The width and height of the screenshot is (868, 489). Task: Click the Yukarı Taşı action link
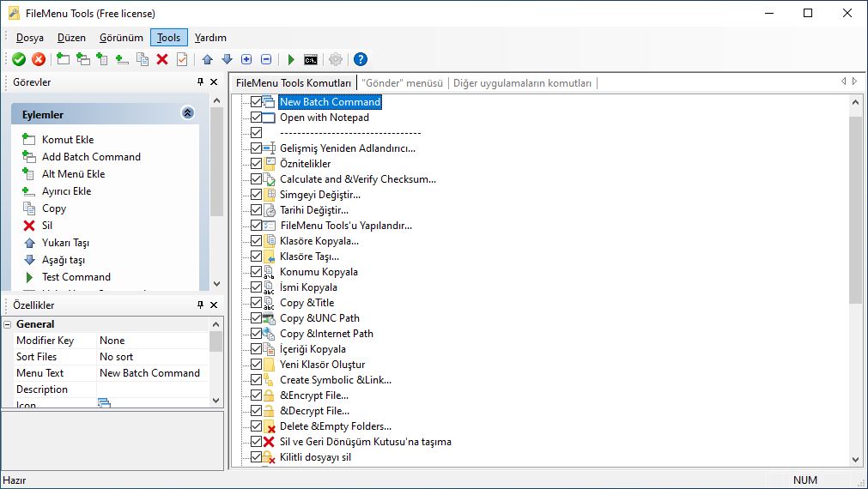click(65, 242)
